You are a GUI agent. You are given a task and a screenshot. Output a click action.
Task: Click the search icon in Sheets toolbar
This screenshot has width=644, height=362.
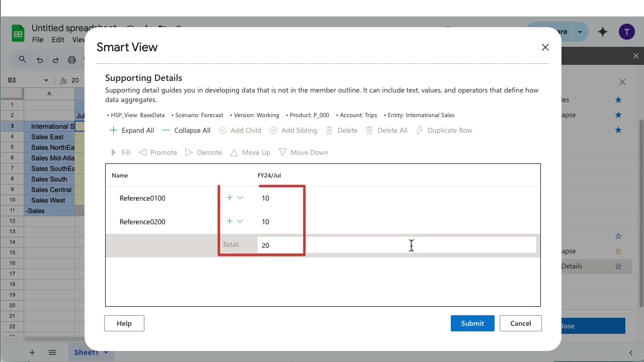[x=23, y=60]
